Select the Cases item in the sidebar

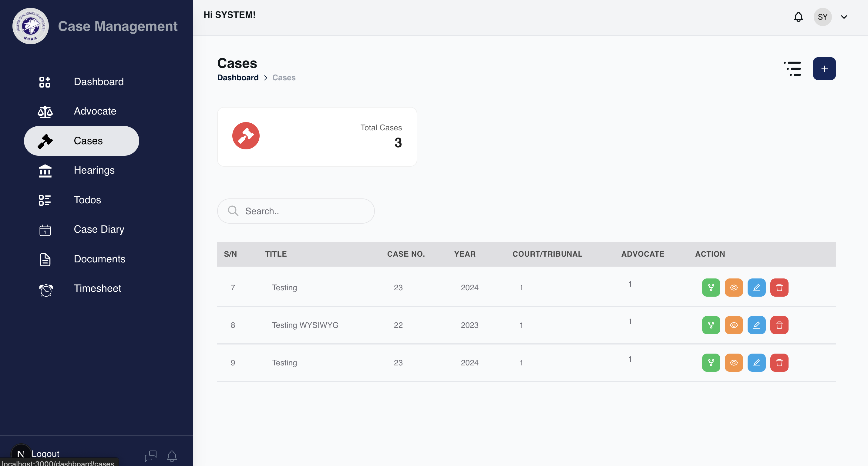pyautogui.click(x=88, y=141)
